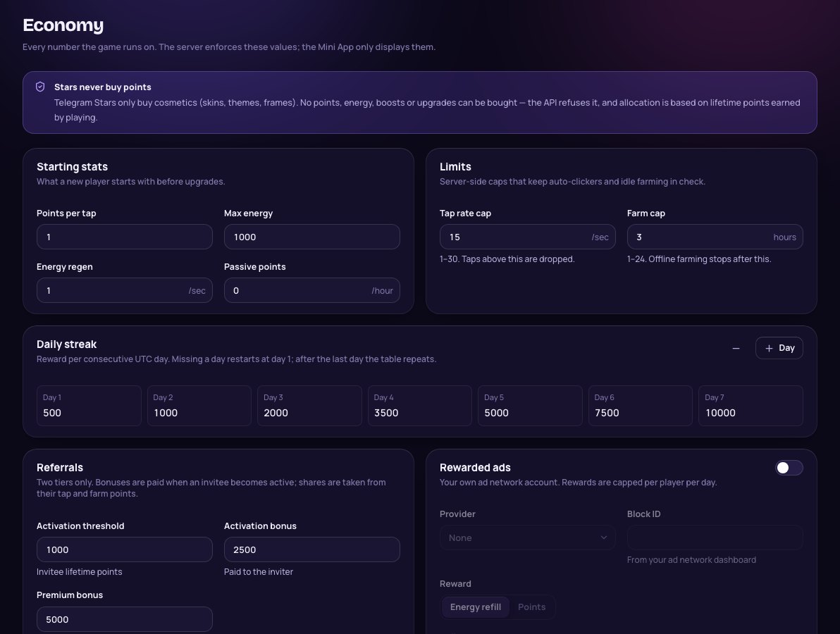Click the Referrals section heading
Screen dimensions: 840x634
[x=59, y=468]
